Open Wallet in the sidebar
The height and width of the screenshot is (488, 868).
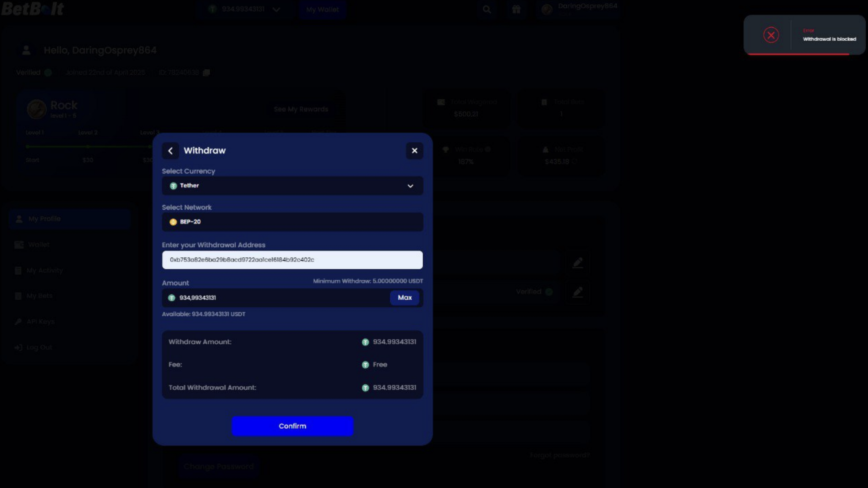point(70,245)
